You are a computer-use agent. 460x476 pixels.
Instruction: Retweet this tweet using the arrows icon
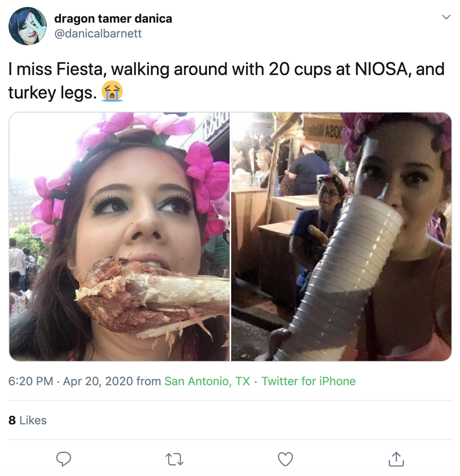(x=174, y=459)
